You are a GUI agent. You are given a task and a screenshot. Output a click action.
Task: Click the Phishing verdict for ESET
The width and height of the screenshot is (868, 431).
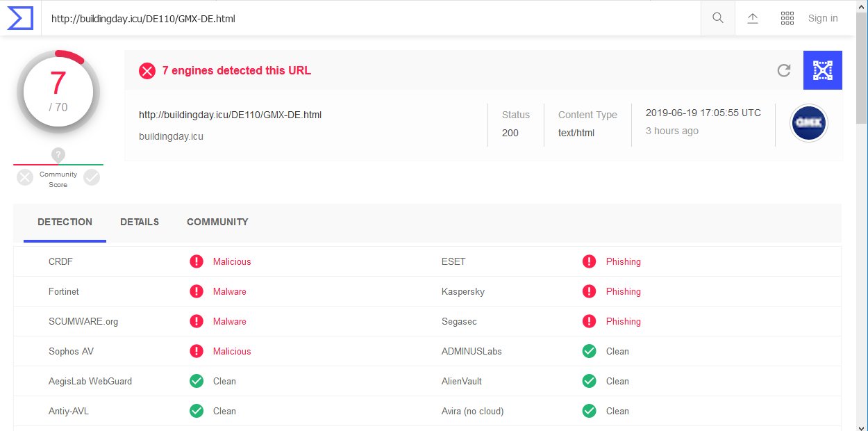[624, 261]
